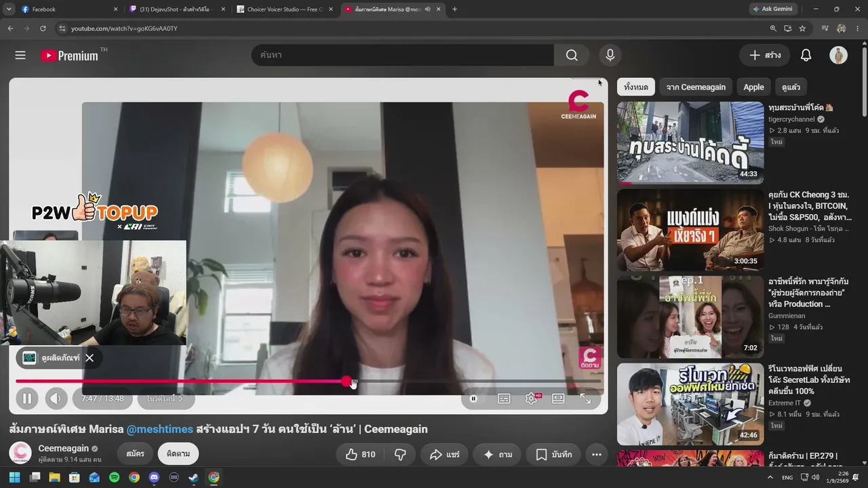Open the ดูผลิตภัณฑ์ product chip
The width and height of the screenshot is (868, 488).
(52, 358)
